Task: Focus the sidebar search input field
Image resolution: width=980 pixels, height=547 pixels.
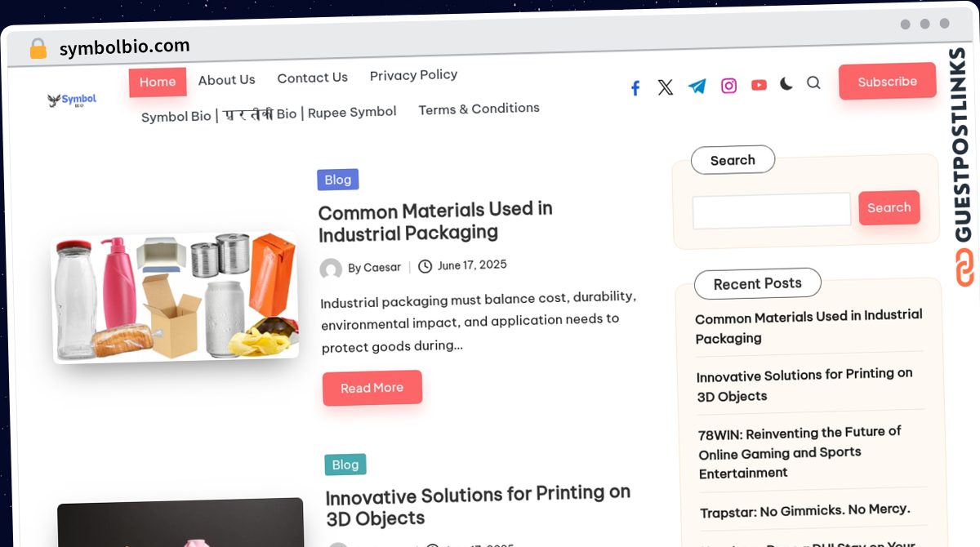Action: (772, 211)
